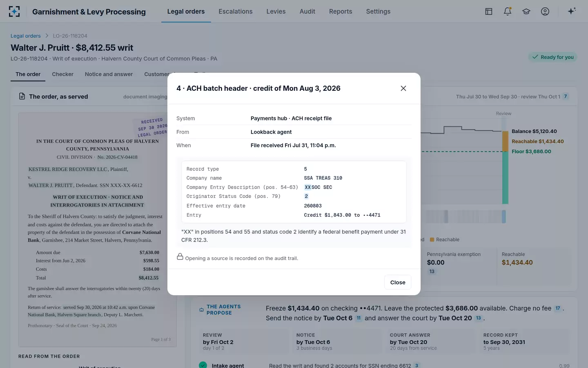Open citation 13 after Tue Oct 20
The image size is (588, 368).
click(x=479, y=318)
